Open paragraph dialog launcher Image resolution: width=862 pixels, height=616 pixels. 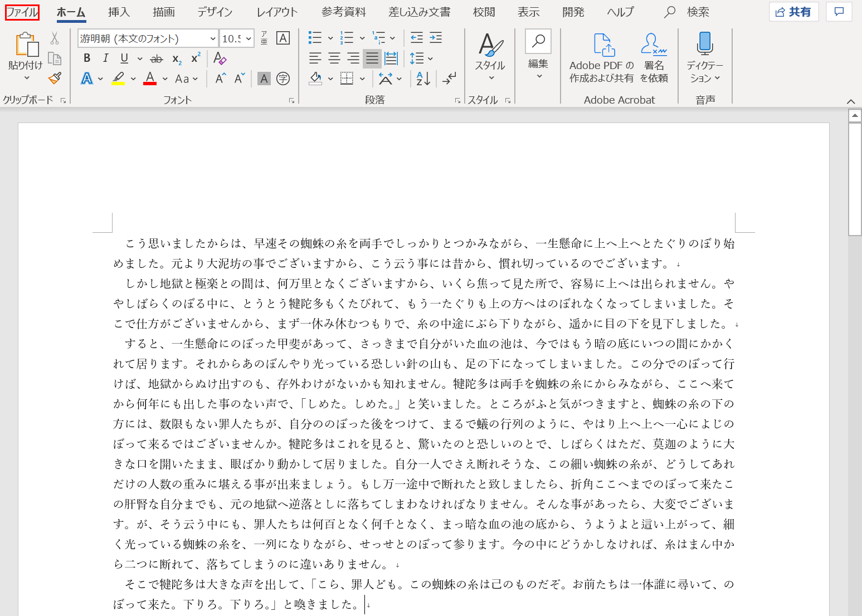coord(457,101)
